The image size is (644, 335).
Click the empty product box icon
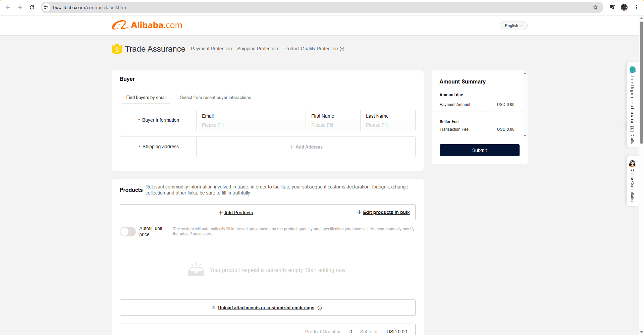click(x=196, y=270)
